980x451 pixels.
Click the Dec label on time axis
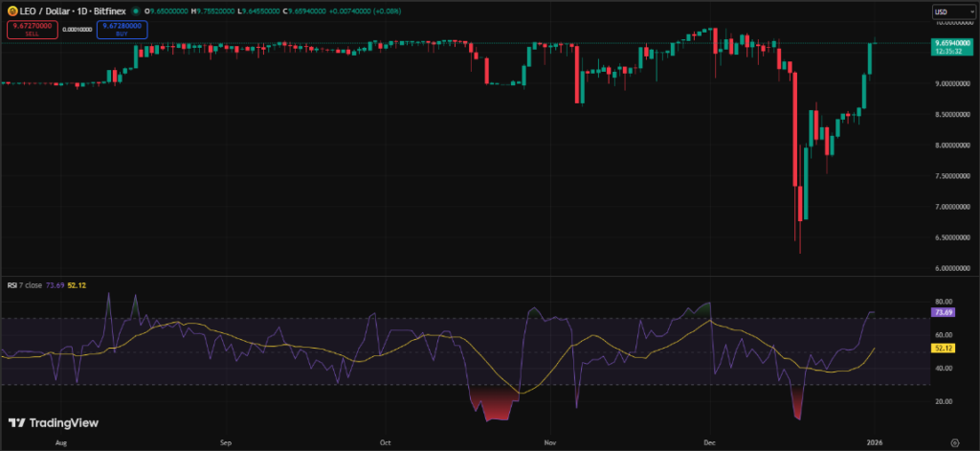pos(707,444)
